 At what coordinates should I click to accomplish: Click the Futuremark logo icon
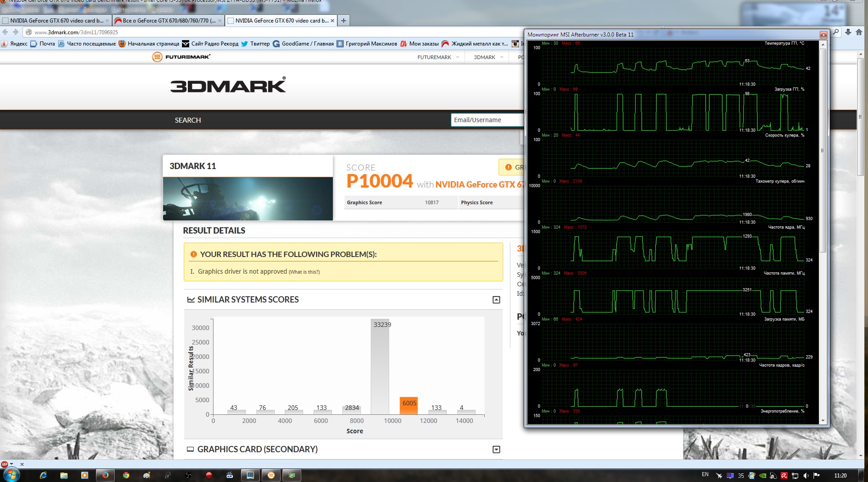coord(157,57)
